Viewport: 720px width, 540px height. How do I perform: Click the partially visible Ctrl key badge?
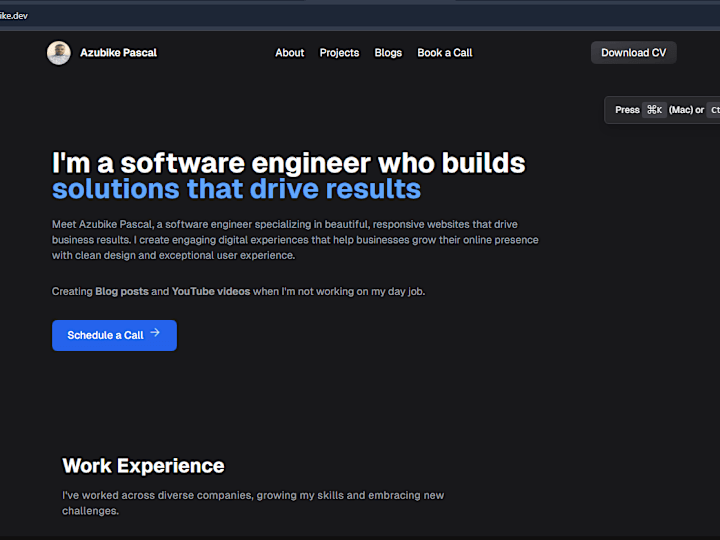(714, 110)
